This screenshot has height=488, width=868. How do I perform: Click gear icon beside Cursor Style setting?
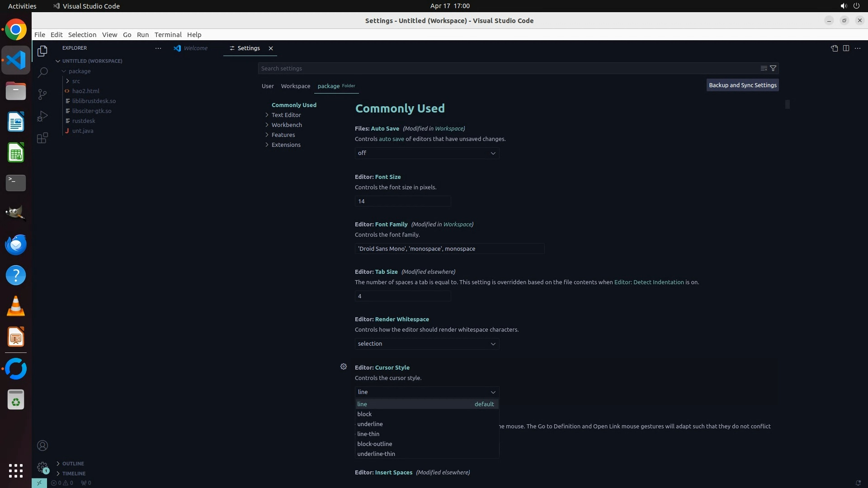point(344,366)
